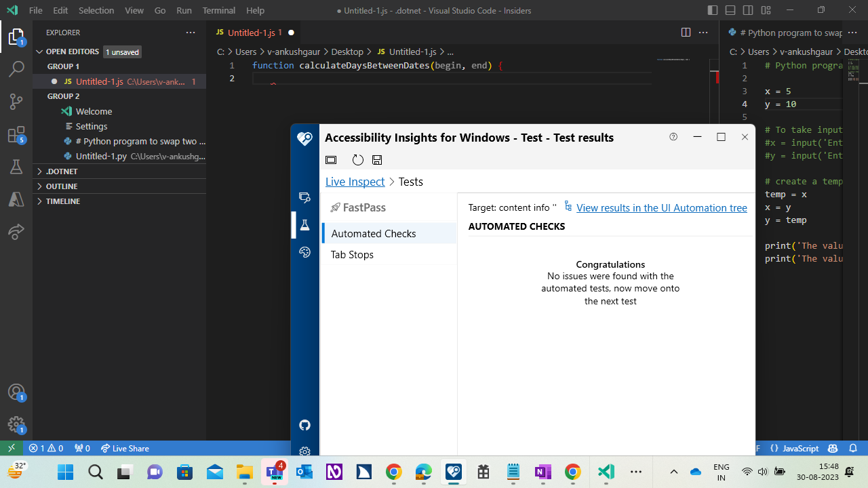Open the color contrast palette tool
The image size is (868, 488).
pos(304,251)
